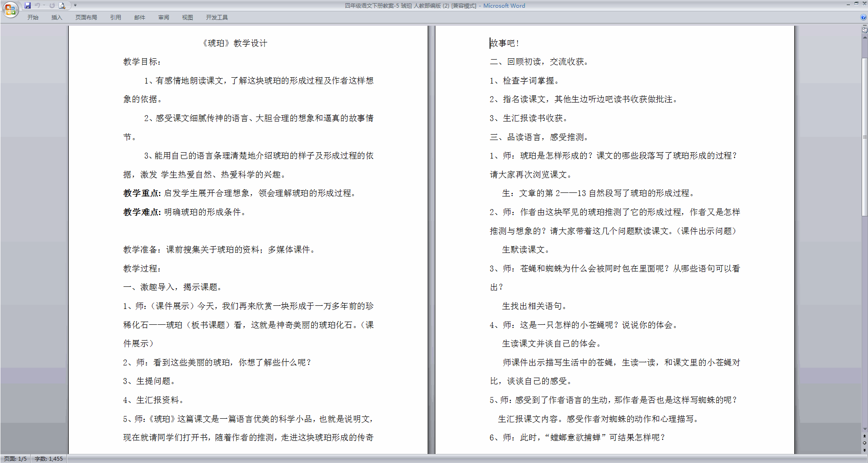Viewport: 868px width, 463px height.
Task: Switch to the 引用 tab
Action: (x=116, y=17)
